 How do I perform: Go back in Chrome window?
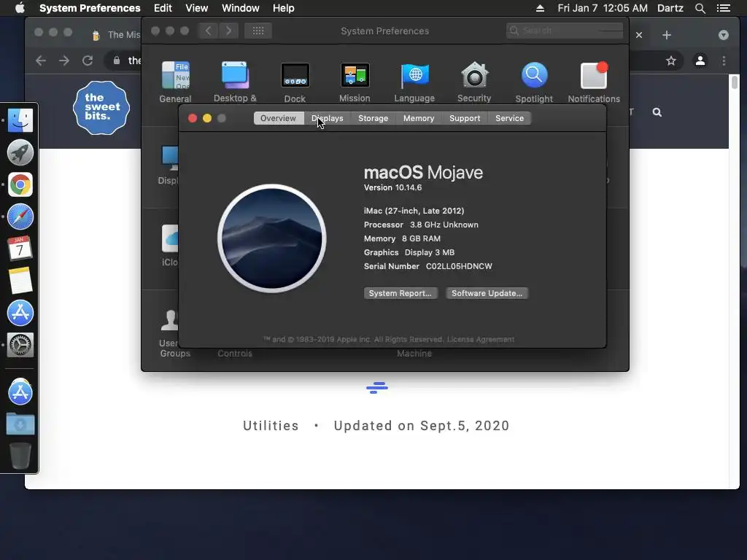tap(41, 61)
